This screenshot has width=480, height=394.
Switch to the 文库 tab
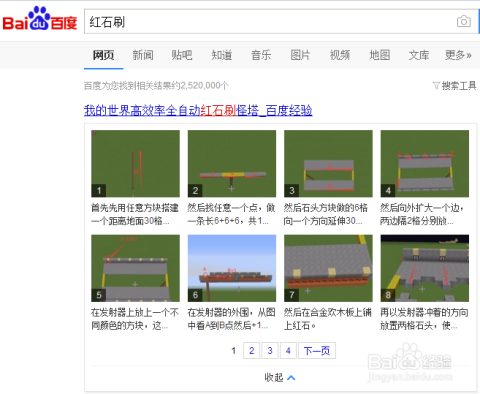coord(419,55)
